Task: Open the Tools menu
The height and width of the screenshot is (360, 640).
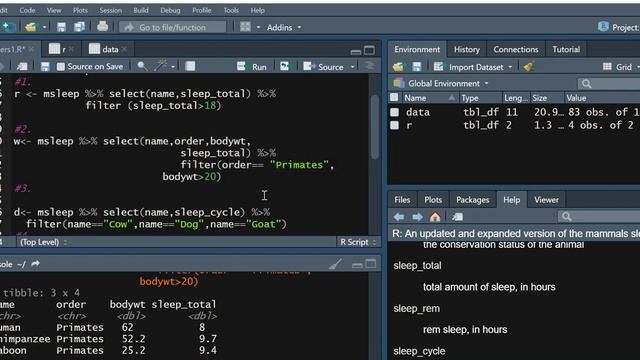Action: 231,10
